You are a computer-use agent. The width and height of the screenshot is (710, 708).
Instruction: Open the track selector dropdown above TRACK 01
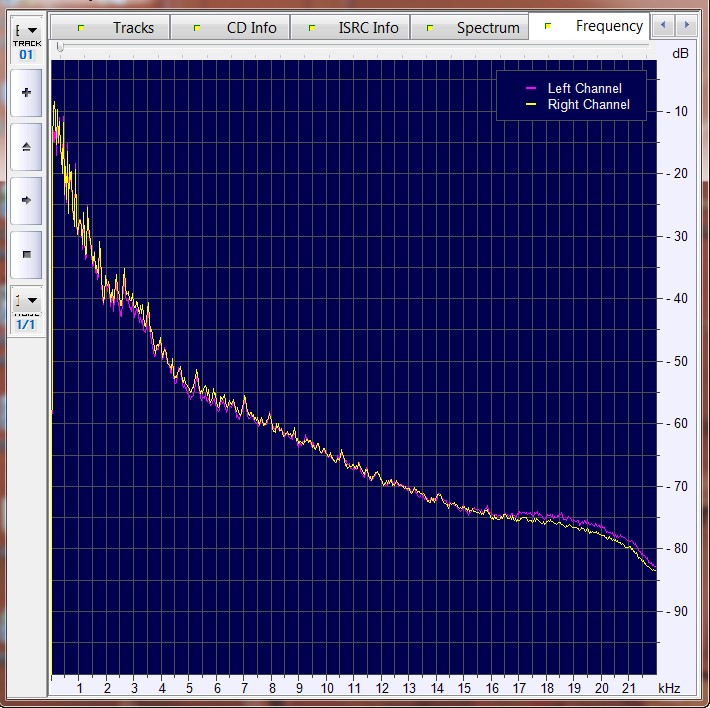click(26, 33)
